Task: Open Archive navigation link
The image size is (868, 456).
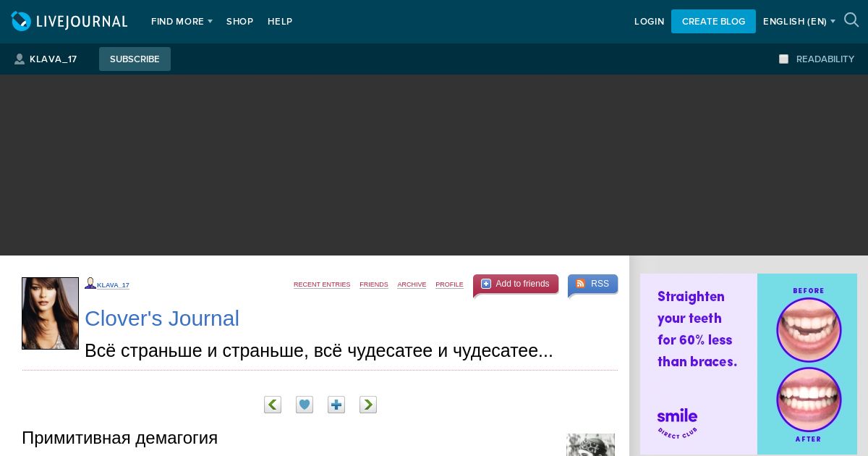Action: coord(412,284)
